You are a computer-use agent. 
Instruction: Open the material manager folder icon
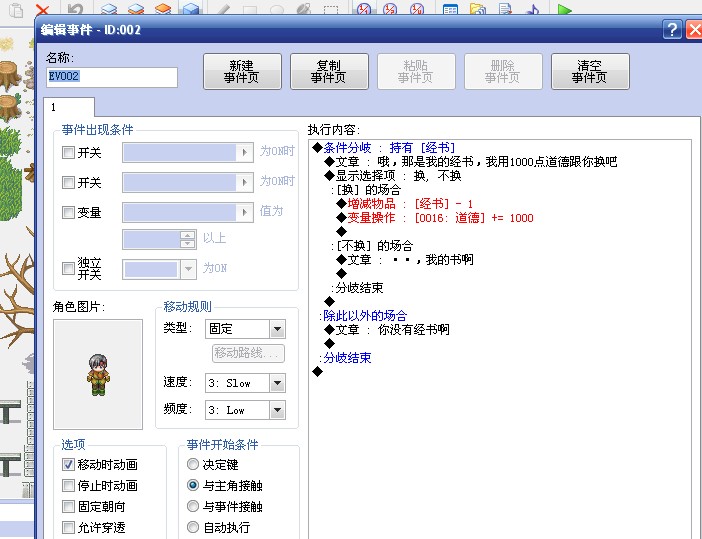pos(478,9)
